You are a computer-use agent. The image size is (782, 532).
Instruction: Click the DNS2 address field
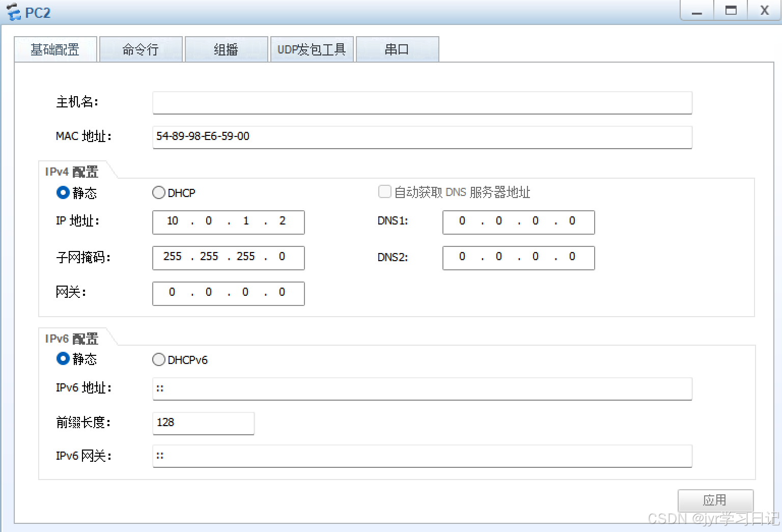519,258
